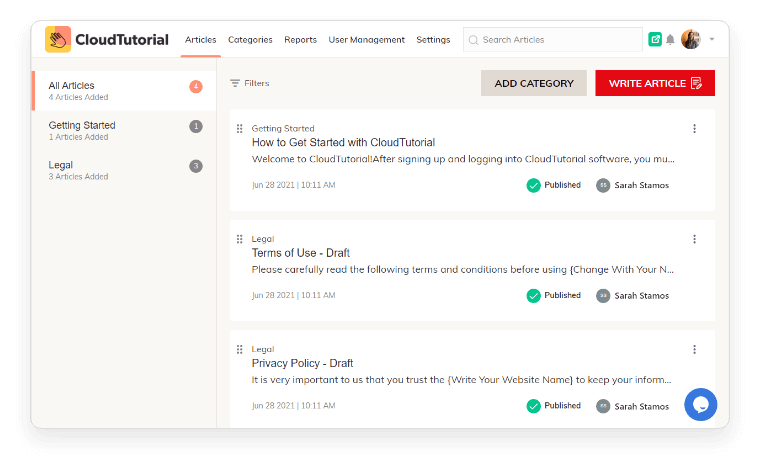Switch to the Categories tab
The image size is (760, 469).
[250, 40]
